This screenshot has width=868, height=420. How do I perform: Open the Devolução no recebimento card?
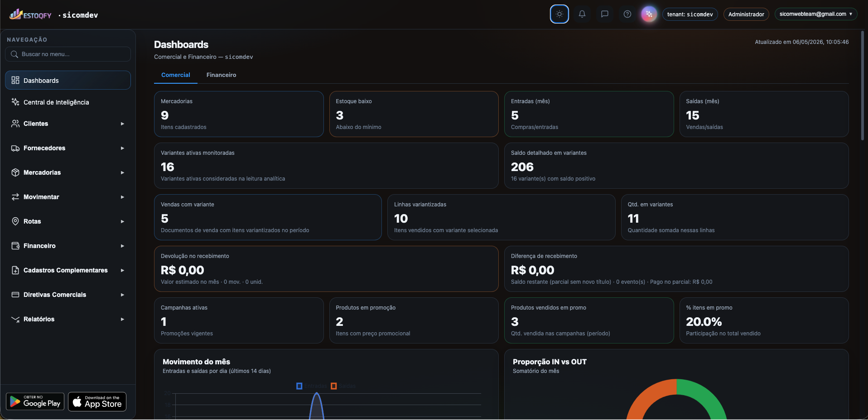click(x=326, y=269)
